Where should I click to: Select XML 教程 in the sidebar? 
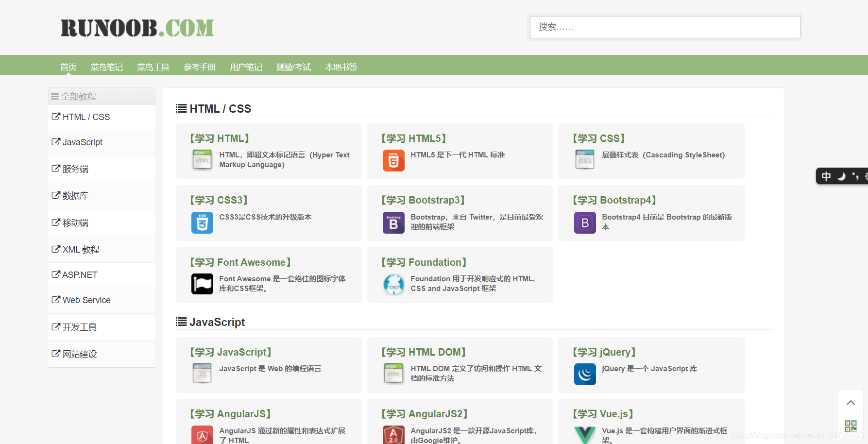click(102, 249)
